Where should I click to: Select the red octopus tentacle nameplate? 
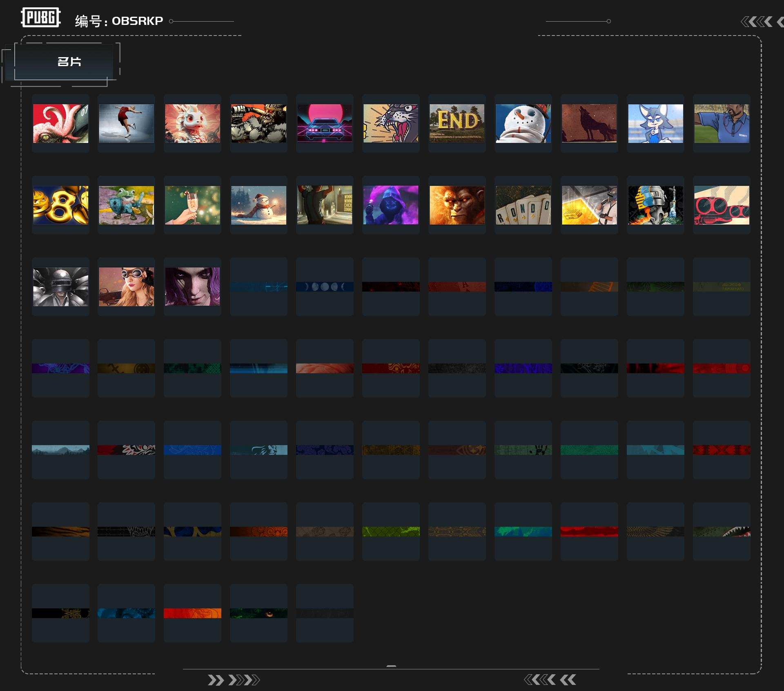60,123
